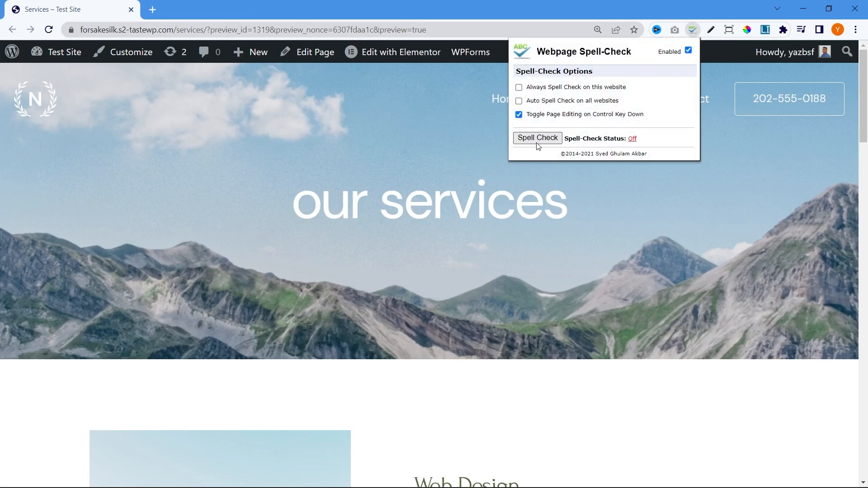Click the Webpage Spell-Check extension icon
Screen dimensions: 868x488
pos(693,30)
